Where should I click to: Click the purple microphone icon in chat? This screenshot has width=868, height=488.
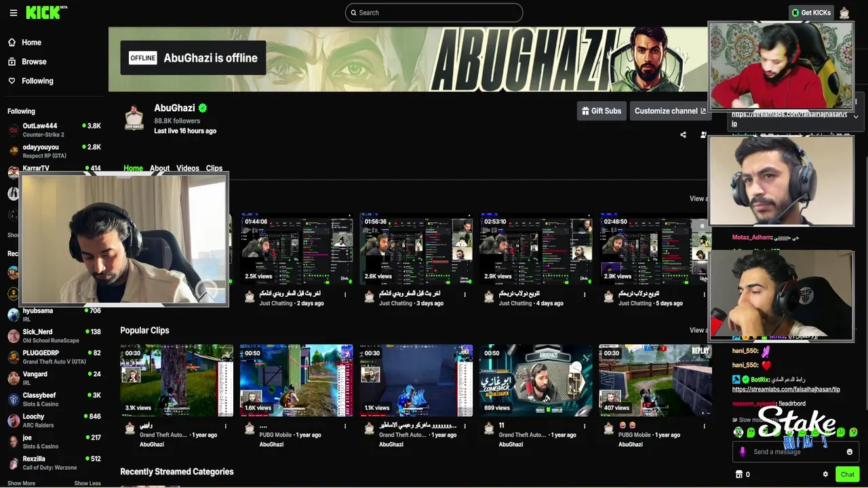[x=743, y=452]
